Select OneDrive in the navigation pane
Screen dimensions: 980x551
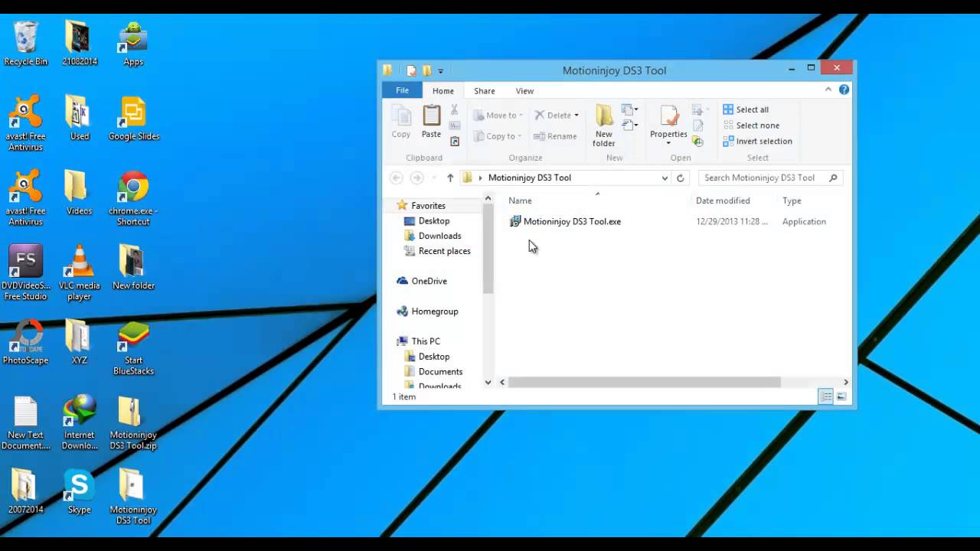(429, 281)
